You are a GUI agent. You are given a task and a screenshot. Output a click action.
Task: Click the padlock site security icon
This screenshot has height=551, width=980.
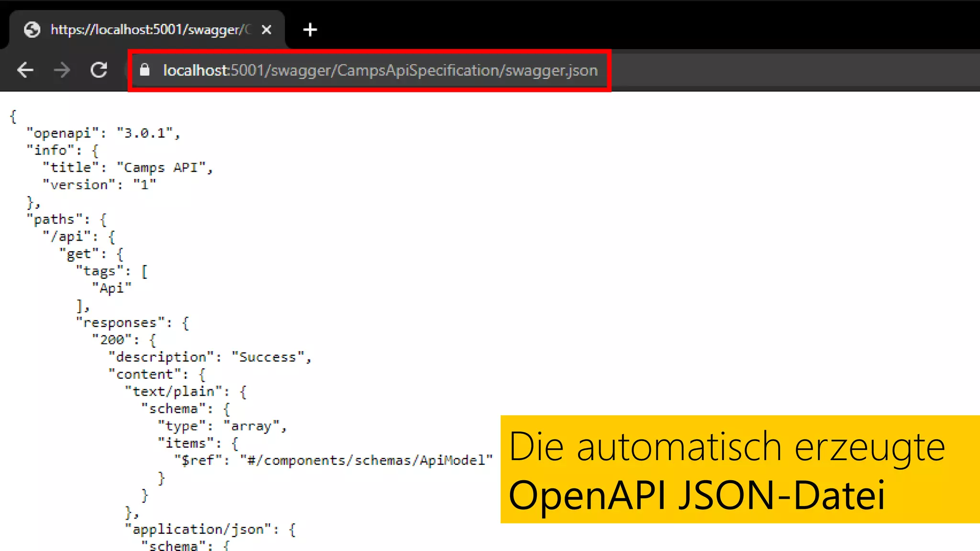coord(145,70)
